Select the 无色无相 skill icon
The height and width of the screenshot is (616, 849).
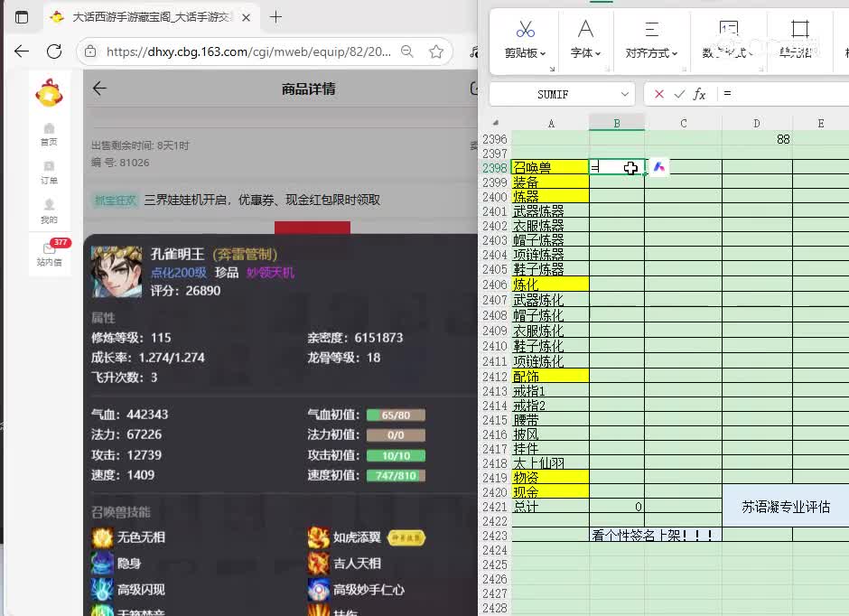[x=102, y=537]
